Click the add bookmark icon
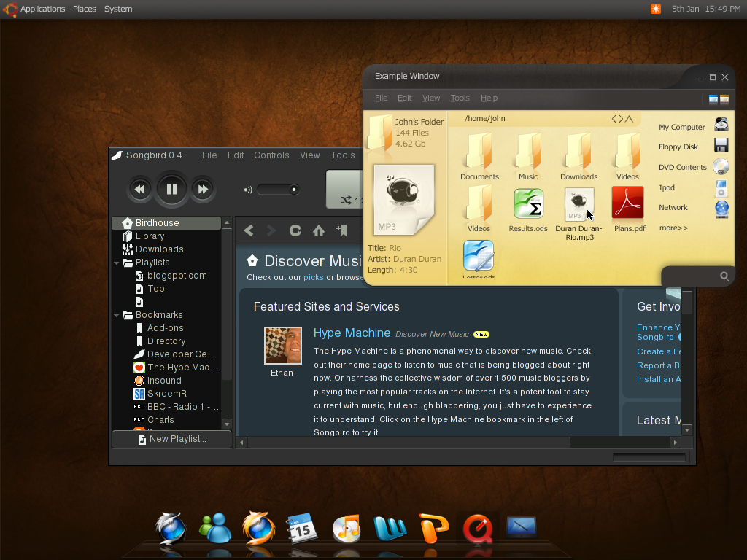The image size is (747, 560). click(x=341, y=230)
